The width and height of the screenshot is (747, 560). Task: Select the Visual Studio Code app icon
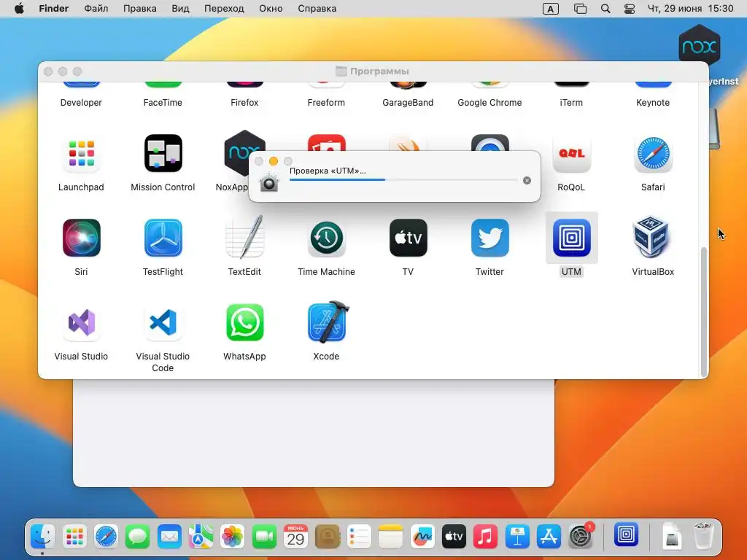click(x=163, y=322)
